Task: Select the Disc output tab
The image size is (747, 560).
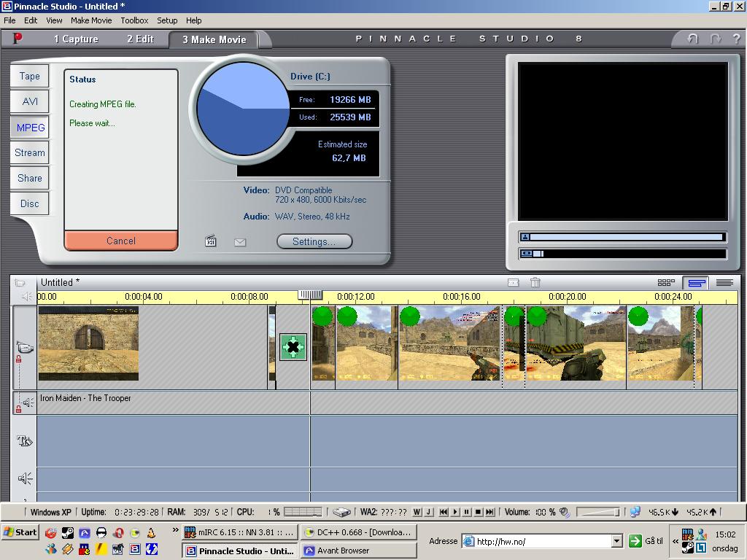Action: pyautogui.click(x=29, y=204)
